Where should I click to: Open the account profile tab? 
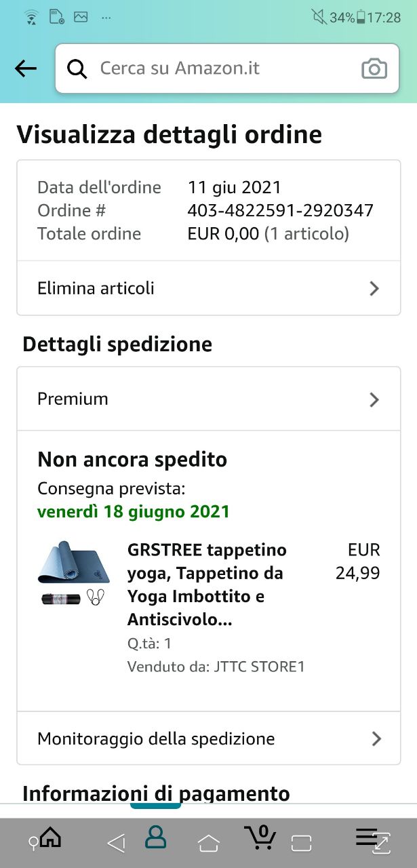coord(155,837)
